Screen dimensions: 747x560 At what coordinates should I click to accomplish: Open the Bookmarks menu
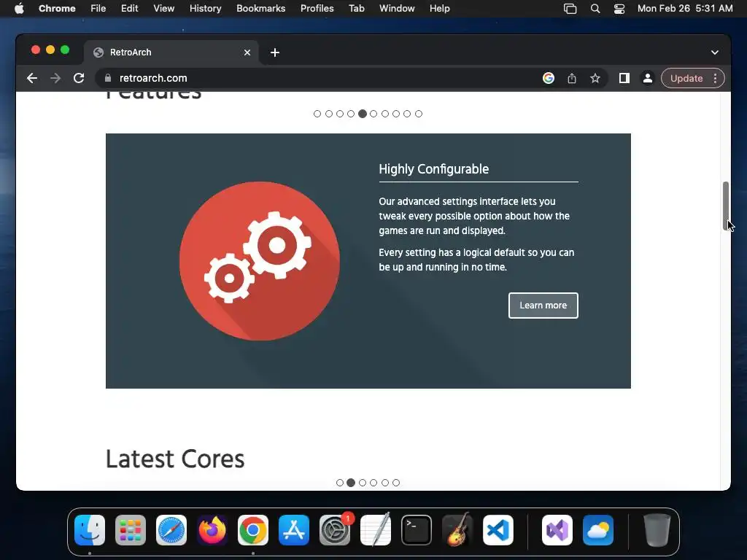(x=261, y=9)
